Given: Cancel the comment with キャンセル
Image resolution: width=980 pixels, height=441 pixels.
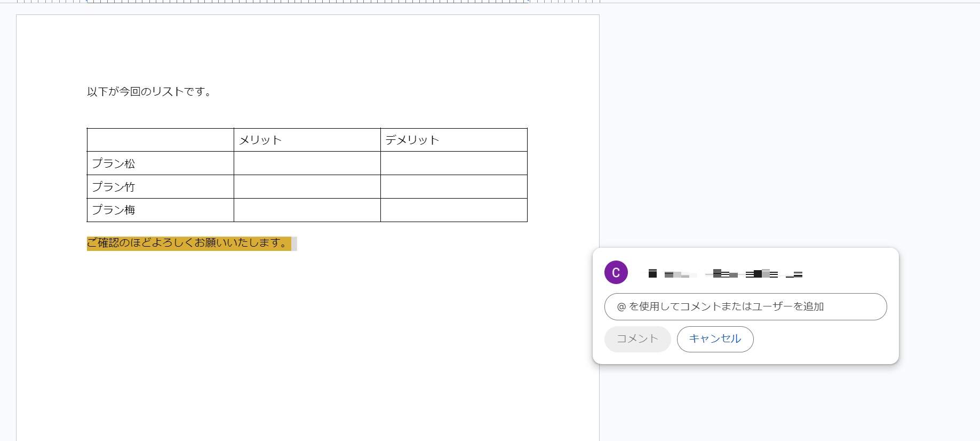Looking at the screenshot, I should (x=715, y=339).
